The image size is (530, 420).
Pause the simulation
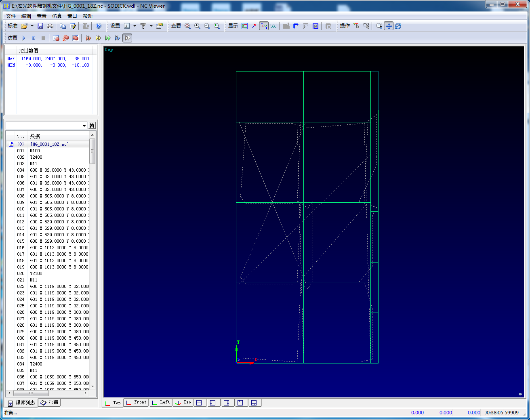coord(34,38)
